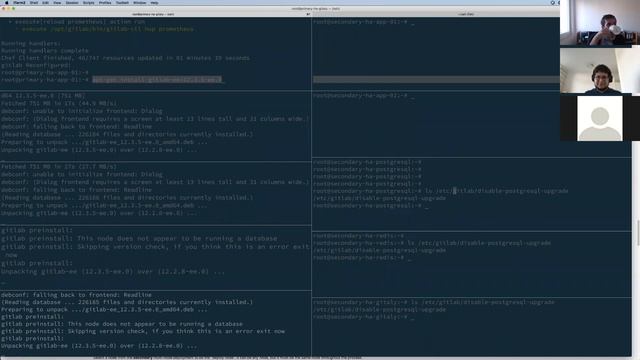Switch to the second iTerm2 tab
This screenshot has width=640, height=360.
click(465, 14)
